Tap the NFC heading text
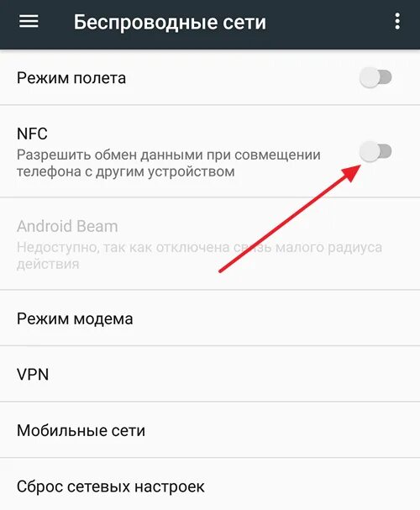Viewport: 420px width, 510px height. 32,134
